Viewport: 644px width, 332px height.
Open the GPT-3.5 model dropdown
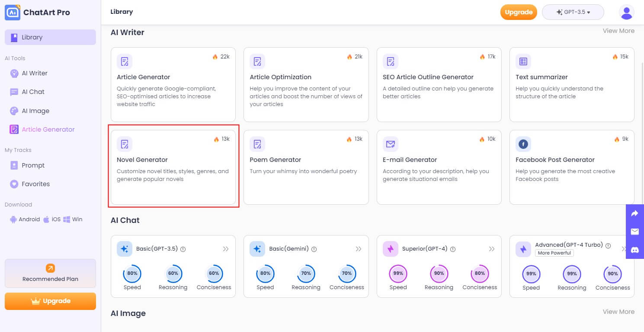click(x=573, y=12)
